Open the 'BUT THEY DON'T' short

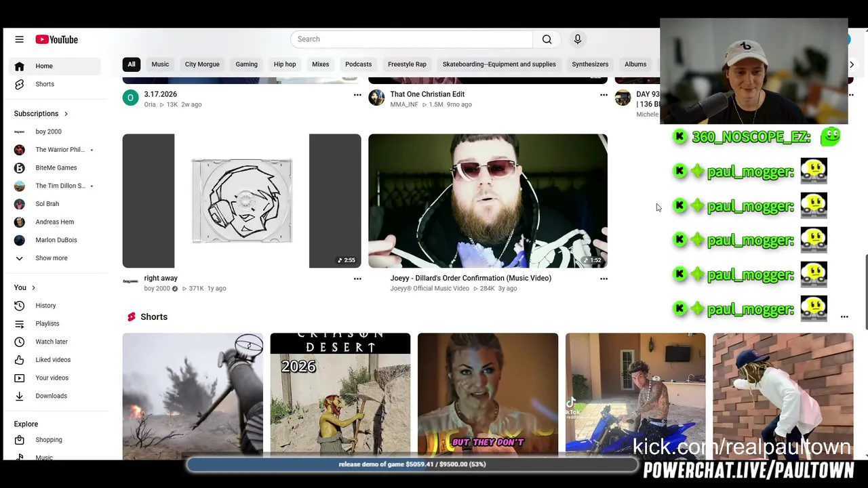488,395
